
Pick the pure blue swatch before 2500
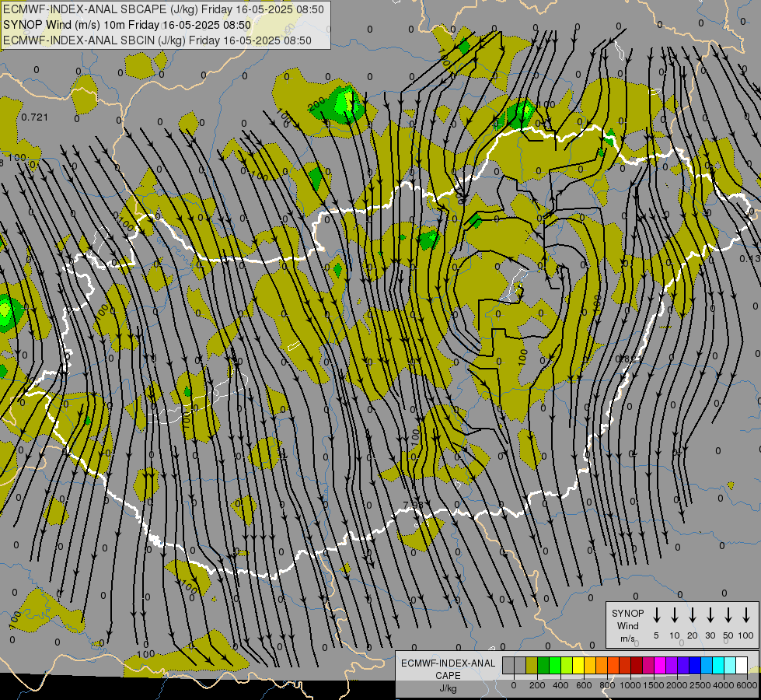pyautogui.click(x=696, y=665)
